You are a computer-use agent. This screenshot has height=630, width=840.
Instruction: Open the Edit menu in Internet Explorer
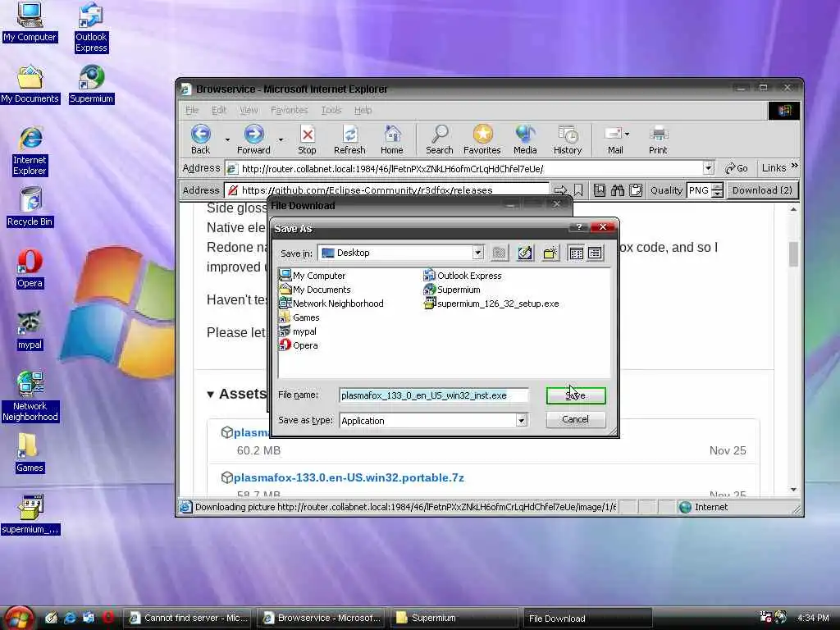click(x=218, y=110)
